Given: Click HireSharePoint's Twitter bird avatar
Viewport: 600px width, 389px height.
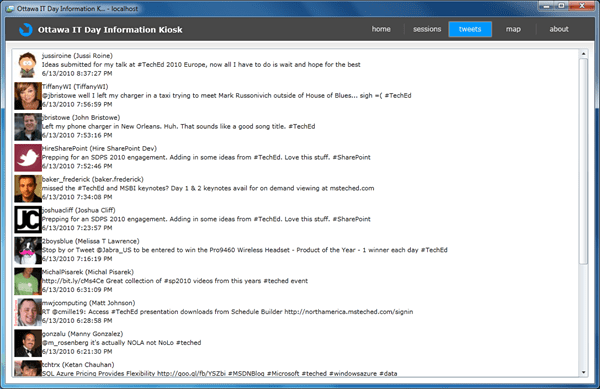Looking at the screenshot, I should point(28,158).
